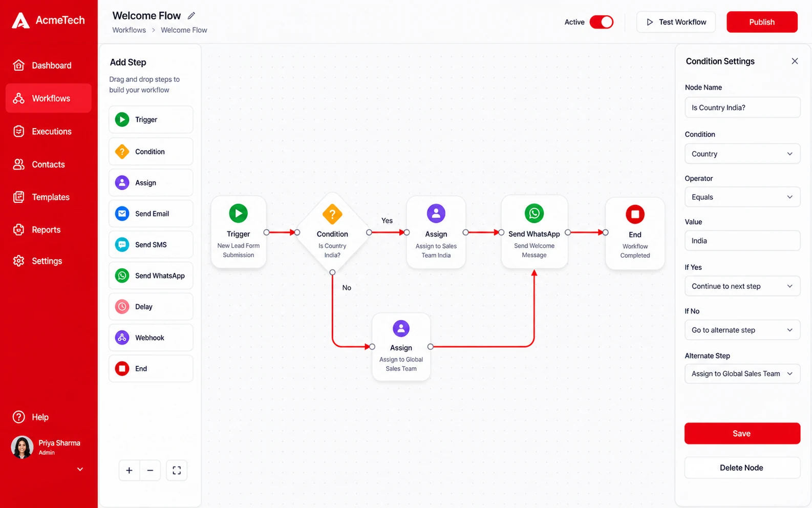Screen dimensions: 812x508
Task: Toggle the Active workflow switch
Action: click(x=602, y=22)
